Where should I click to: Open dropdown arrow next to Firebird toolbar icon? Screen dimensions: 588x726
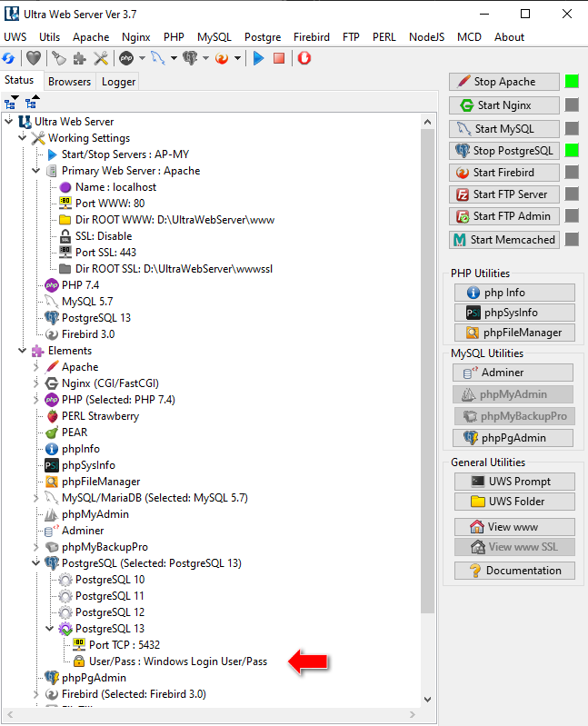237,58
